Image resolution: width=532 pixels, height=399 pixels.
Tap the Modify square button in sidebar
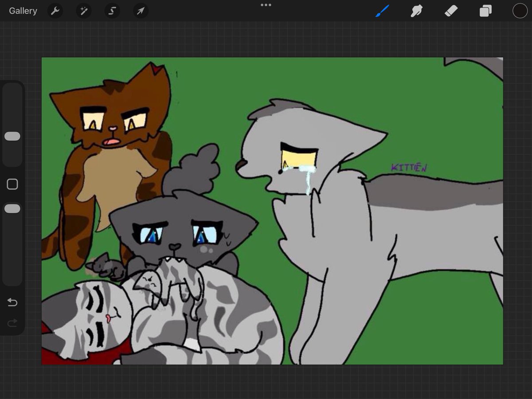[12, 184]
